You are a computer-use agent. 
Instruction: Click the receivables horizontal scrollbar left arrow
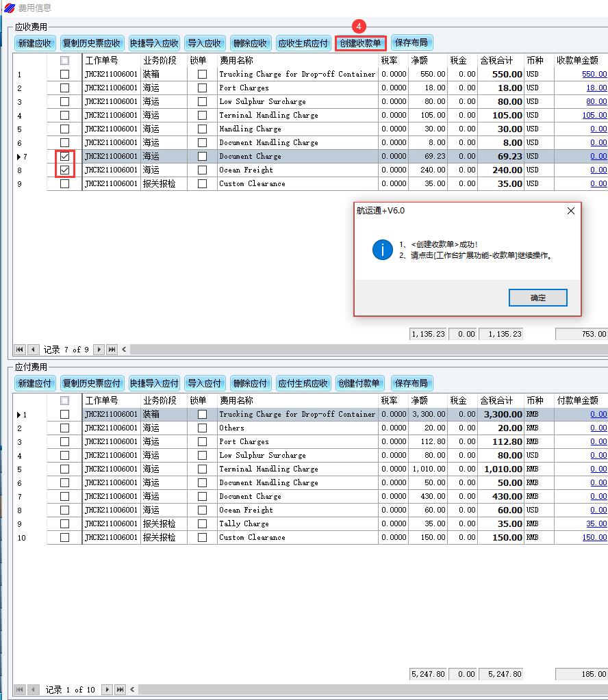[x=124, y=350]
